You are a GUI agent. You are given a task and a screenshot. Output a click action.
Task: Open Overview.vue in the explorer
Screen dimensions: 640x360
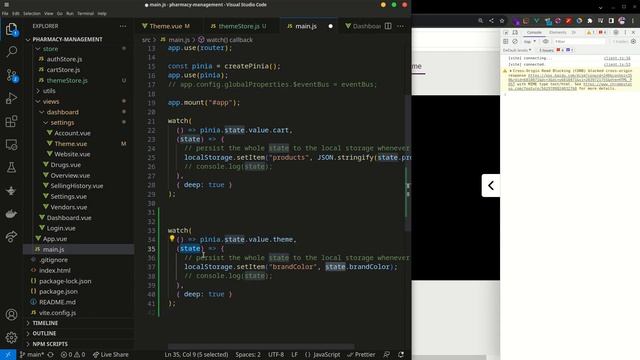pos(70,176)
